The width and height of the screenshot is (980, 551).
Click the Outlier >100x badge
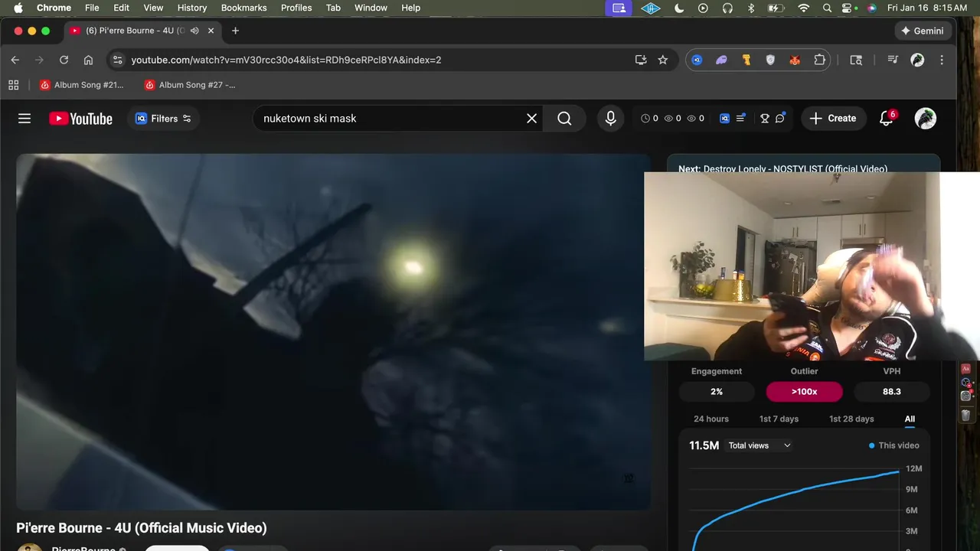[804, 391]
